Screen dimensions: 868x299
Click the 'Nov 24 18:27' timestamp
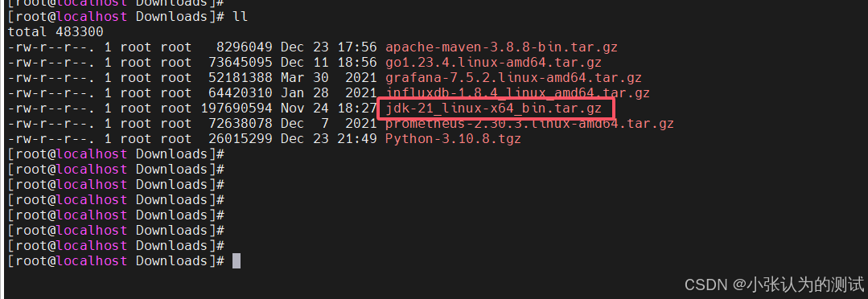tap(328, 109)
